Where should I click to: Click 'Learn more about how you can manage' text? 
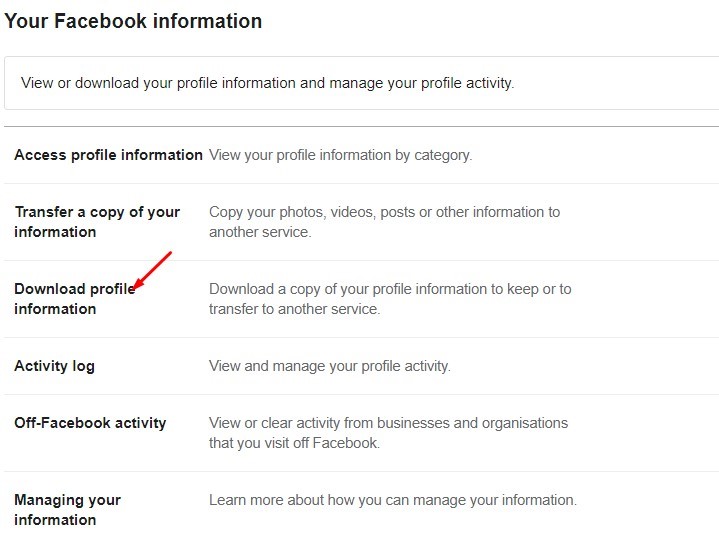tap(393, 500)
